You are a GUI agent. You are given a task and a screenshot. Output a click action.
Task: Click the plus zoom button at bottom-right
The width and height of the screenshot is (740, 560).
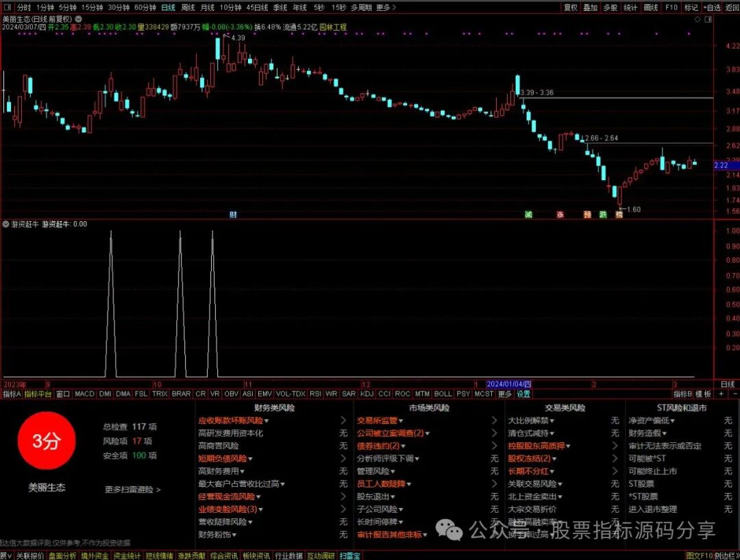(x=721, y=394)
